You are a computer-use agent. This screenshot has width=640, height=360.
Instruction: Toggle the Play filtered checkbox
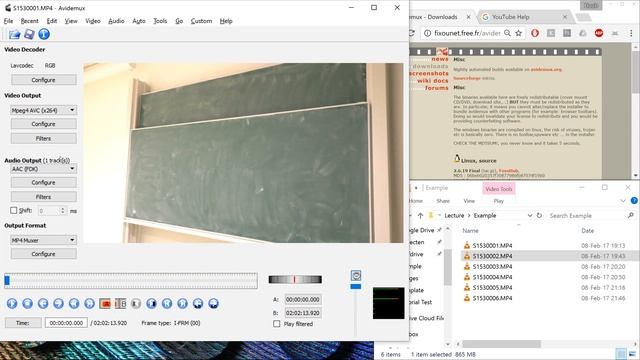(277, 324)
